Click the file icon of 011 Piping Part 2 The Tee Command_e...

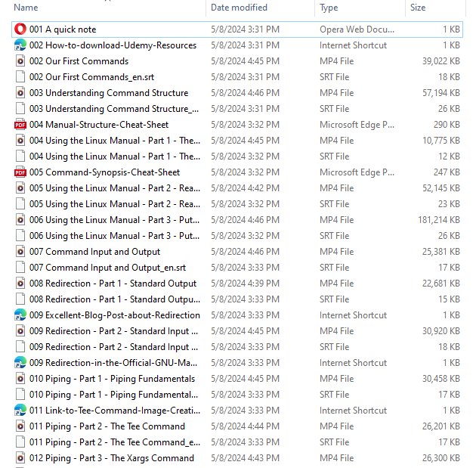[x=20, y=442]
